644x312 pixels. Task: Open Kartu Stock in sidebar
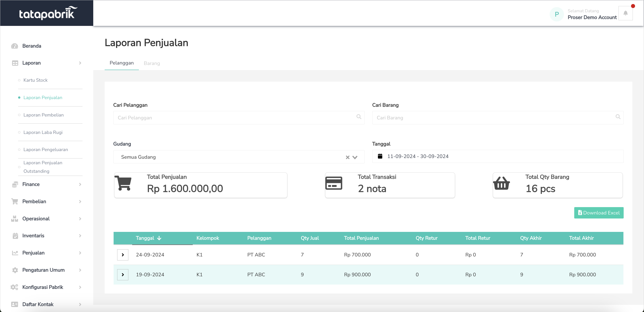click(x=36, y=80)
